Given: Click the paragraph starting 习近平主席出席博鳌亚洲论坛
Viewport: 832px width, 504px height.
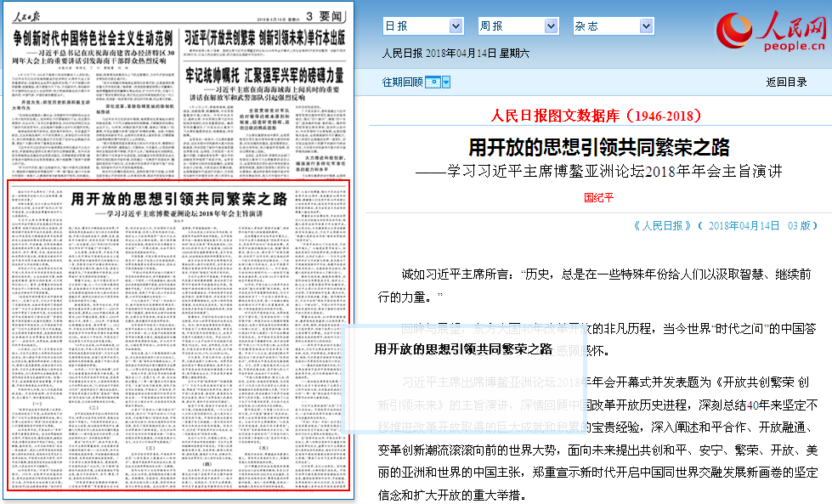Looking at the screenshot, I should pos(597,439).
